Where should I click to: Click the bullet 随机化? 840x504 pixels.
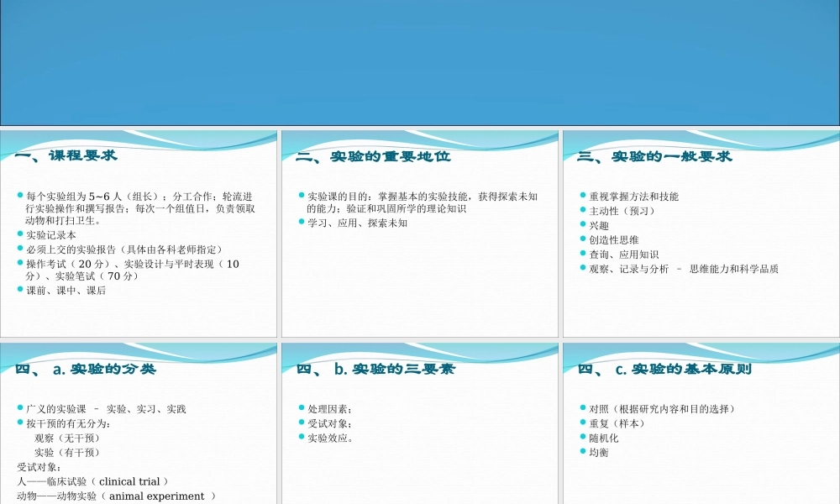tap(603, 437)
